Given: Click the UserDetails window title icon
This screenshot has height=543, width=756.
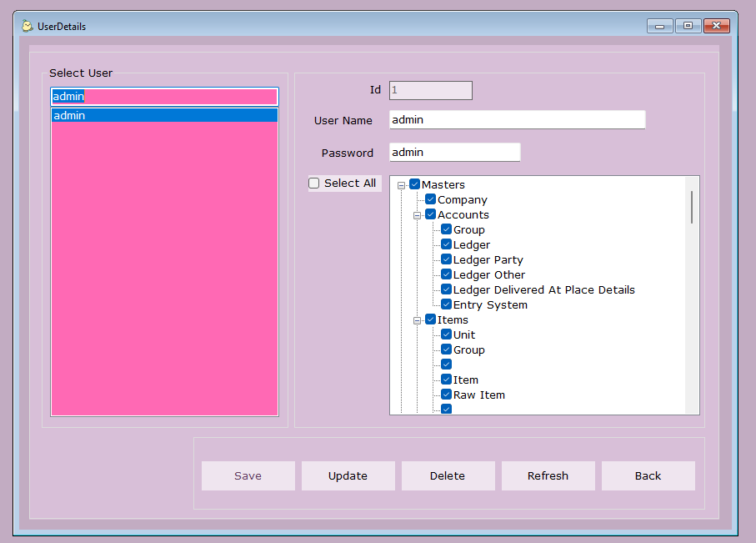Looking at the screenshot, I should 27,26.
